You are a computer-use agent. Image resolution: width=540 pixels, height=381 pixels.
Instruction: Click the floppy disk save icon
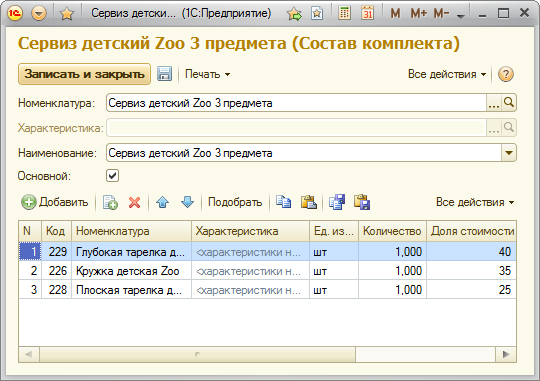(x=165, y=74)
